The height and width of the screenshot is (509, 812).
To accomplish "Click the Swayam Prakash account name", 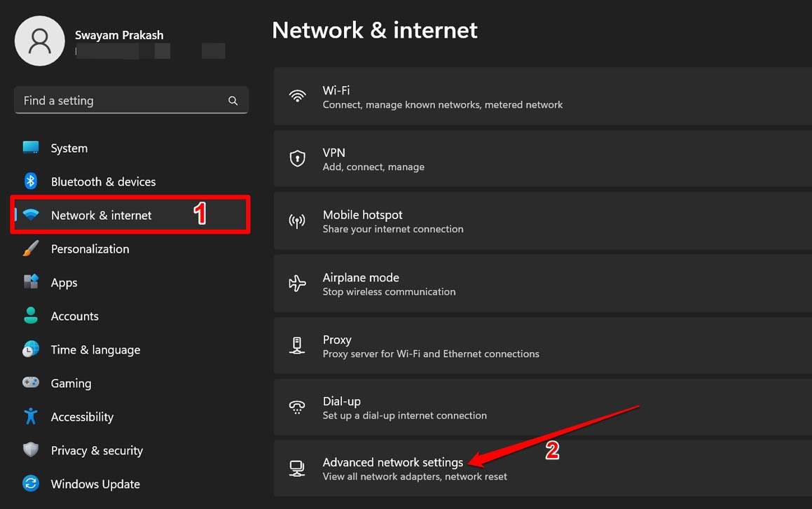I will (x=119, y=35).
